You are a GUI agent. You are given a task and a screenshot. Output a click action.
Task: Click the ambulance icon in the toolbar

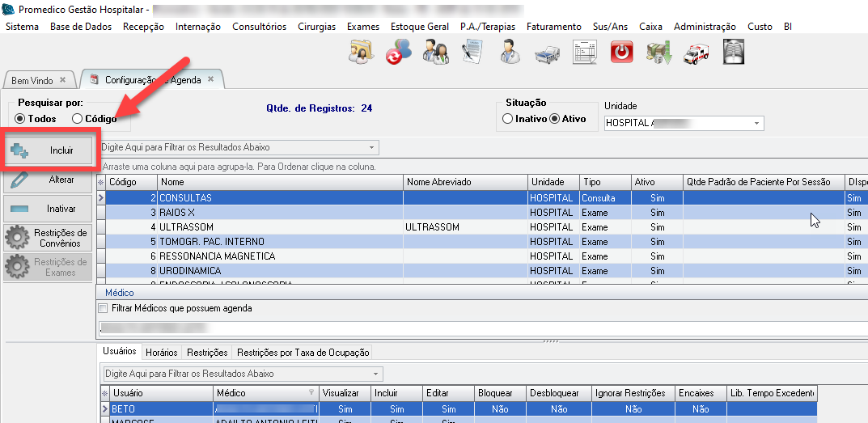pyautogui.click(x=696, y=53)
